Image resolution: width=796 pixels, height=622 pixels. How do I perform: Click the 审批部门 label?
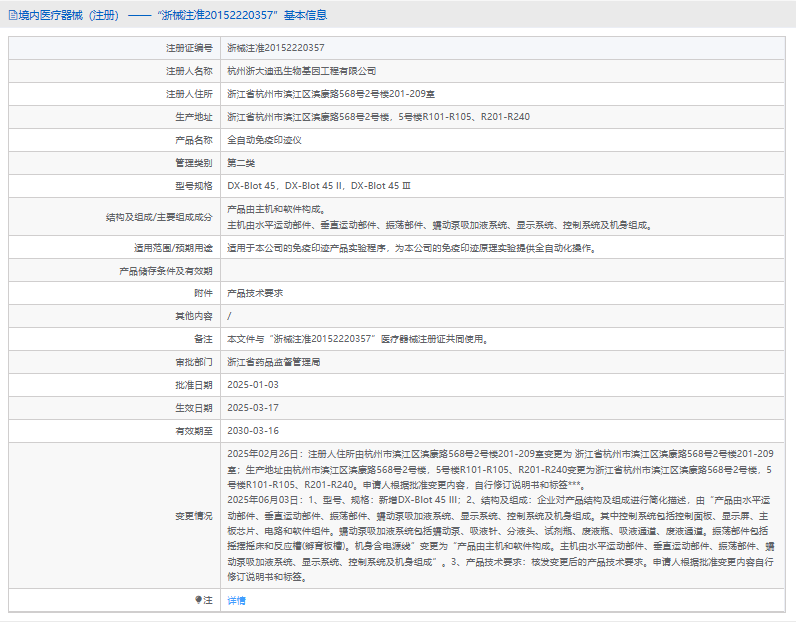(194, 362)
